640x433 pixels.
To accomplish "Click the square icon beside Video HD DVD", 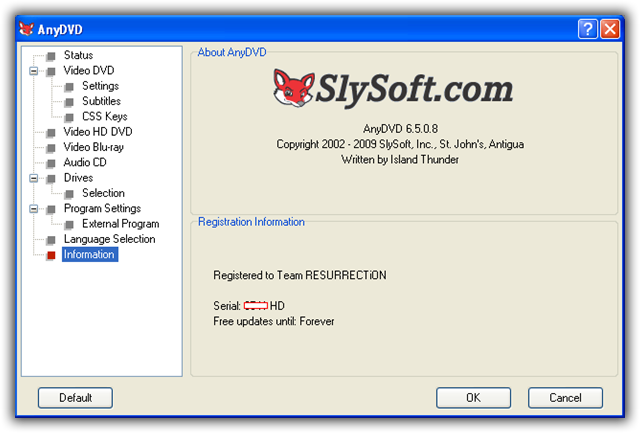I will pyautogui.click(x=51, y=133).
